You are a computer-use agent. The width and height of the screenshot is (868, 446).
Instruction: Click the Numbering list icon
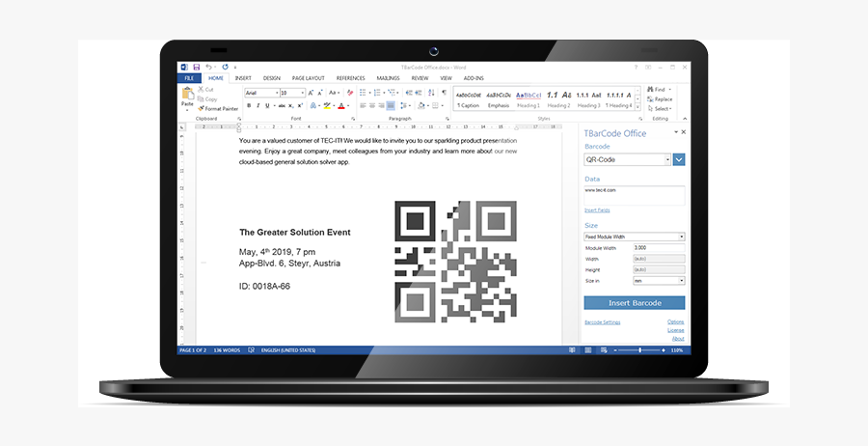tap(377, 93)
